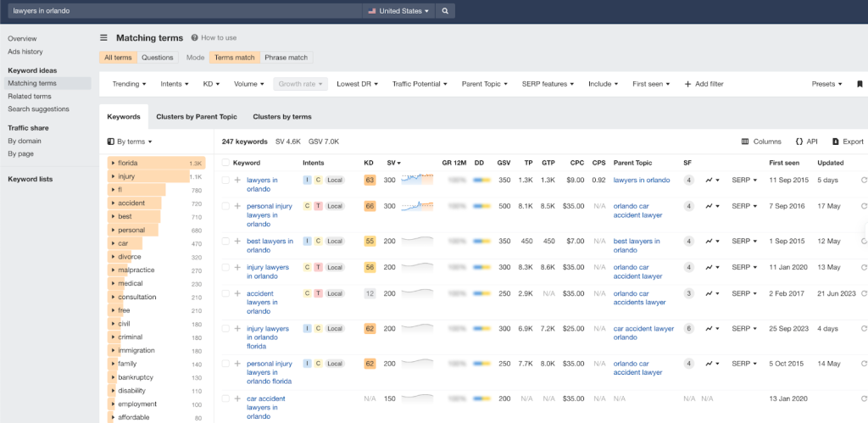Select the Questions tab
Viewport: 868px width, 423px height.
coord(157,58)
